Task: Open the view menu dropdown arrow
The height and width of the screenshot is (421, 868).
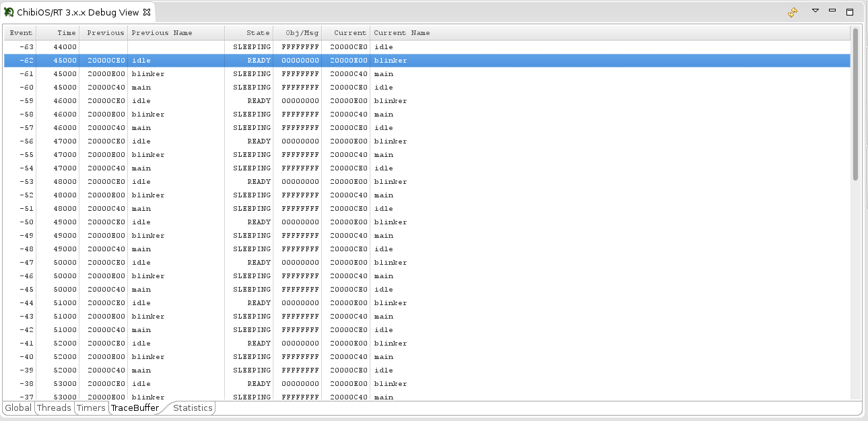Action: [815, 11]
